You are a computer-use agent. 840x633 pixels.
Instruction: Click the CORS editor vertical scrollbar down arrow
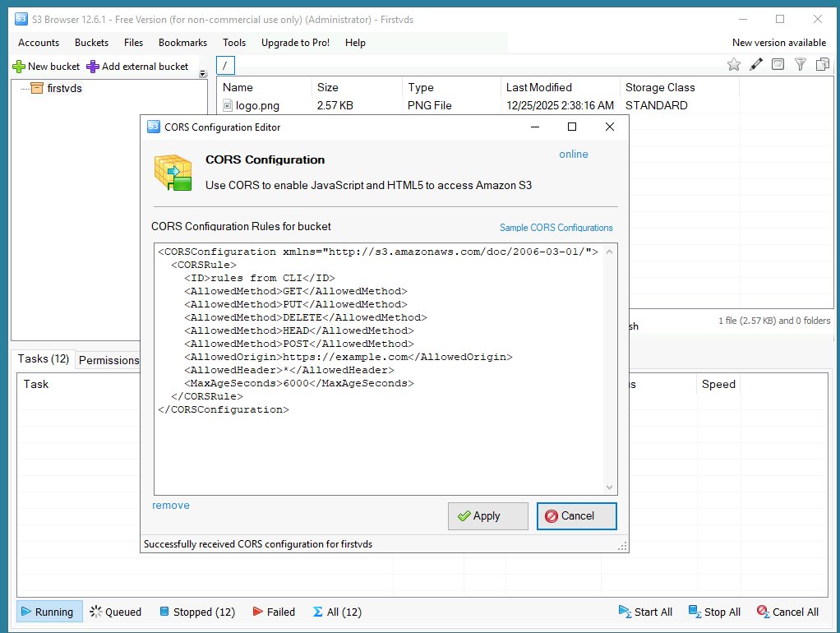610,487
